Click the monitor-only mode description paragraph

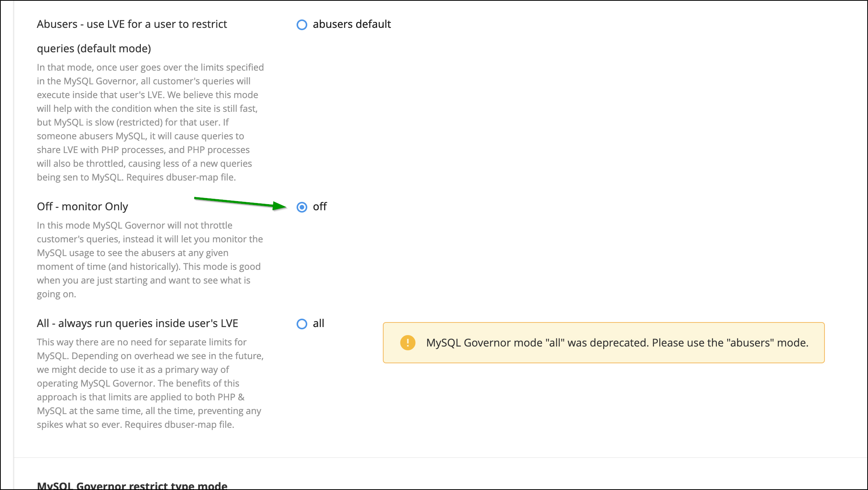(x=149, y=260)
